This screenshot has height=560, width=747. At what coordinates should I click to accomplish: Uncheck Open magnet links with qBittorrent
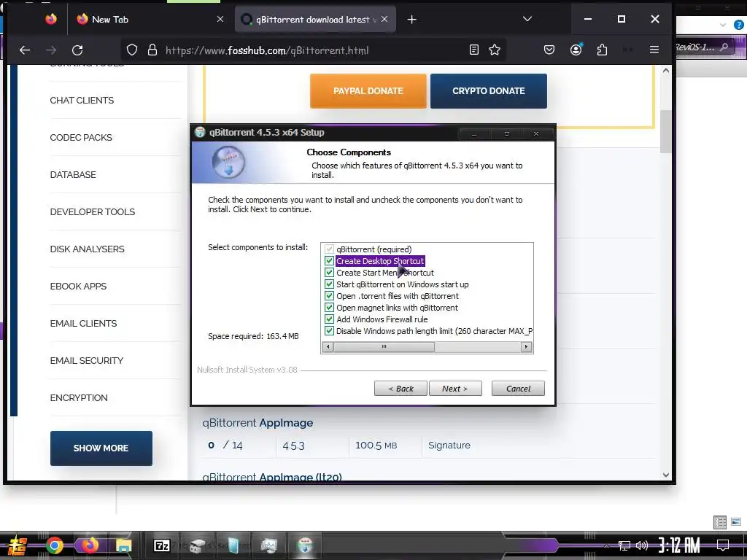tap(329, 308)
